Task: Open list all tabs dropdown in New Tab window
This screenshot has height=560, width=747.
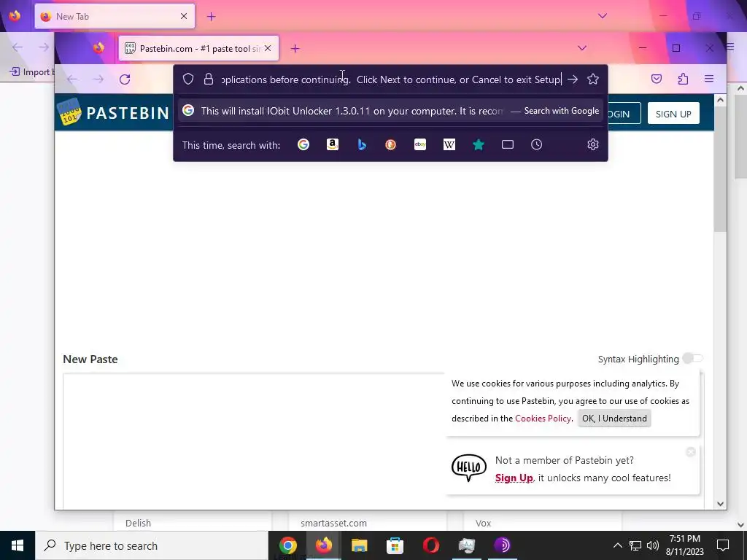Action: click(602, 16)
